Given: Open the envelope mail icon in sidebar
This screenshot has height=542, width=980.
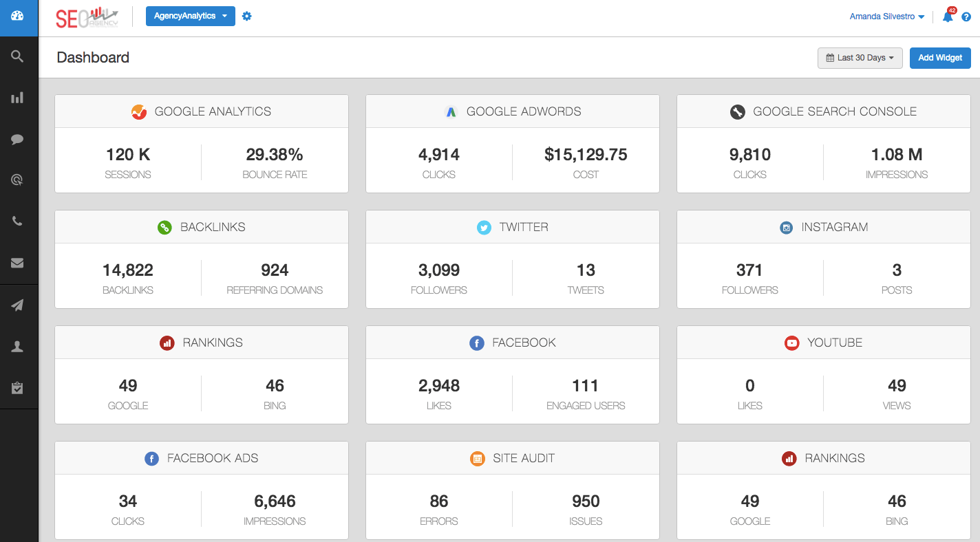Looking at the screenshot, I should pos(18,263).
